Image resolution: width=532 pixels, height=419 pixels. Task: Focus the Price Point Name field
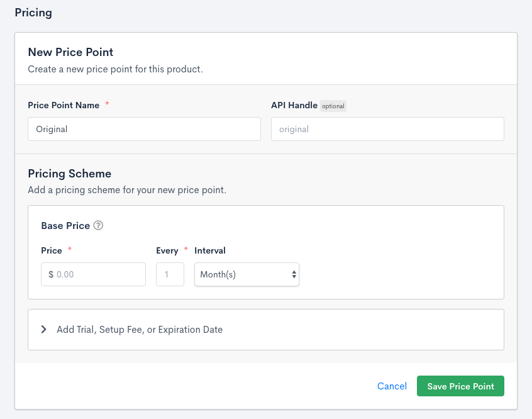pyautogui.click(x=144, y=129)
